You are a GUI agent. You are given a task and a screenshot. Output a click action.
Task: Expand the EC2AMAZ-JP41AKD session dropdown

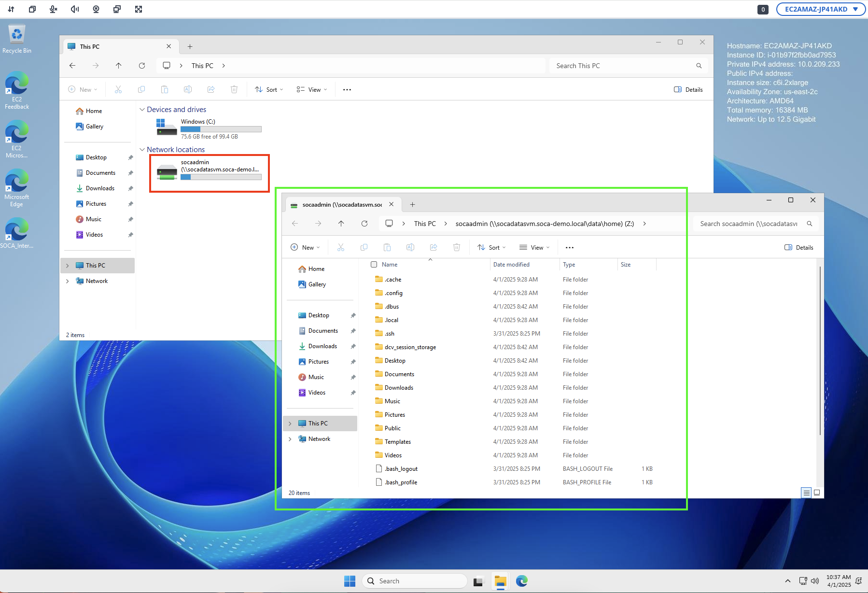click(x=820, y=9)
